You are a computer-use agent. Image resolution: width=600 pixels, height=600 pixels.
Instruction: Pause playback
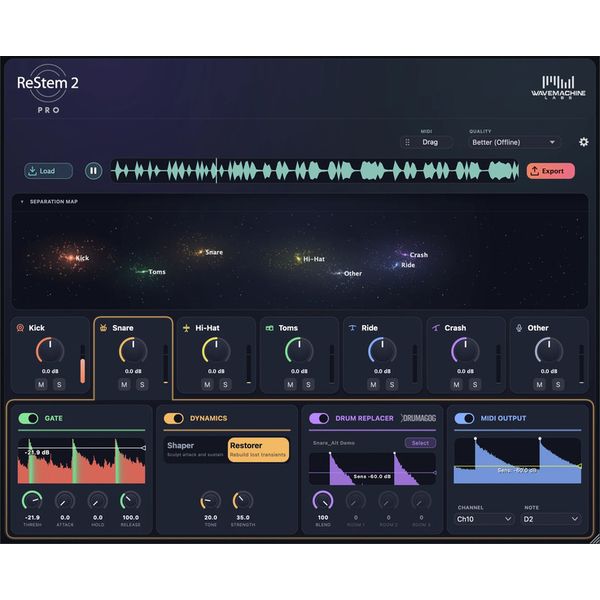point(93,171)
